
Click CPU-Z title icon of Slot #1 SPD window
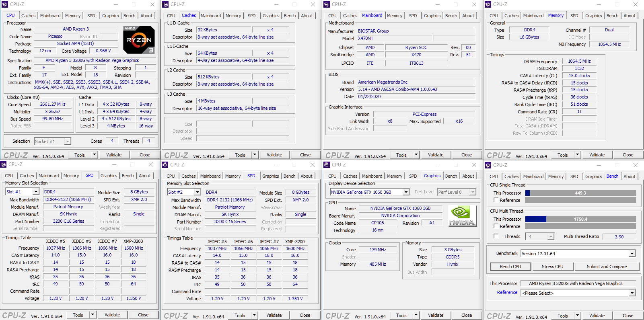(3, 164)
